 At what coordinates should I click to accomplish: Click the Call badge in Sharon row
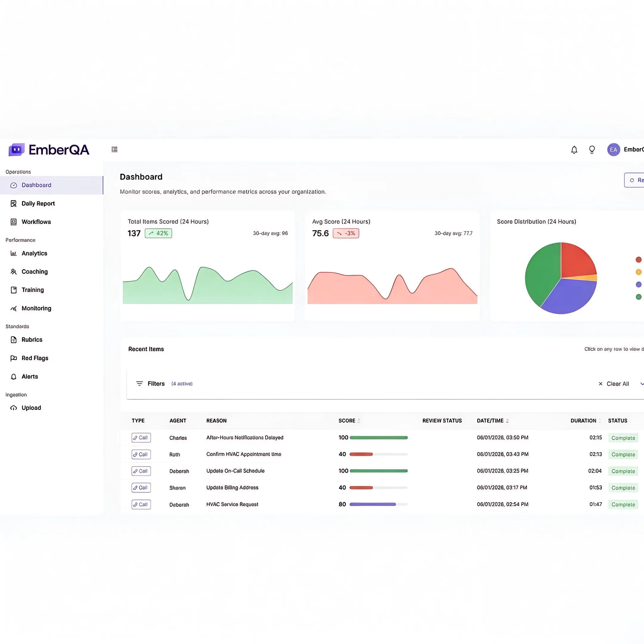coord(141,488)
